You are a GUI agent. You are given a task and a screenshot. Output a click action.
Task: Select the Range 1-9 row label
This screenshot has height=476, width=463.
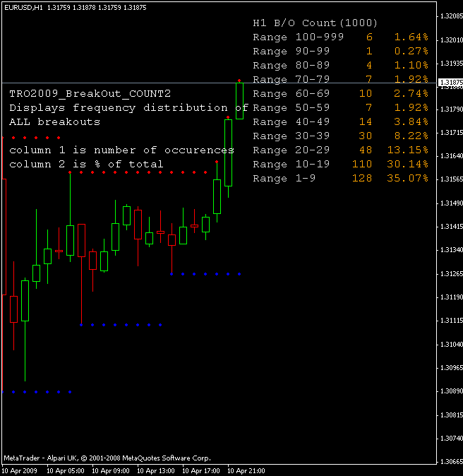coord(284,178)
